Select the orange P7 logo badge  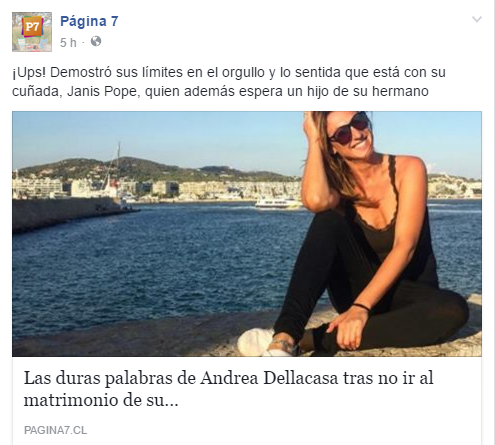click(x=32, y=26)
